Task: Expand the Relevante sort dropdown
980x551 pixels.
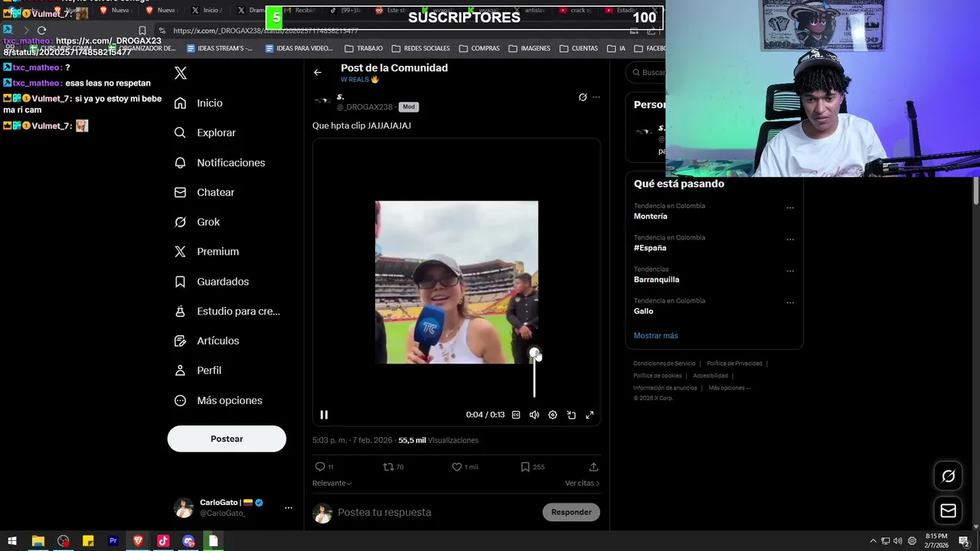Action: pos(332,484)
